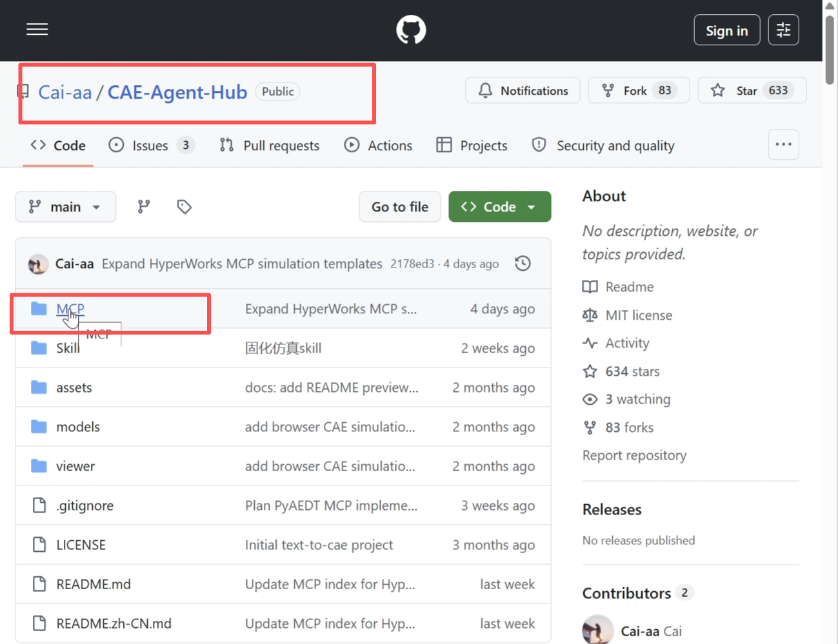Open the Cai-aa owner profile link
The image size is (838, 644).
tap(65, 92)
